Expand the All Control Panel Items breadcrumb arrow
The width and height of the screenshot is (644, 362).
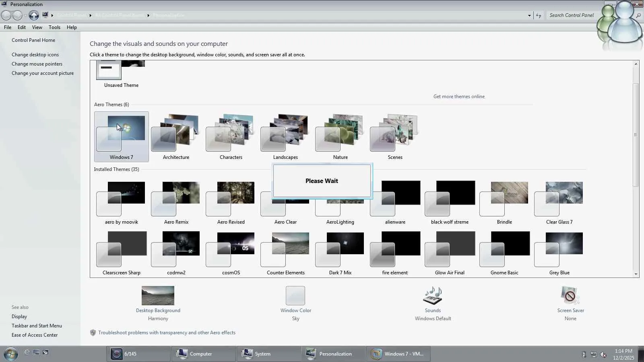tap(148, 15)
